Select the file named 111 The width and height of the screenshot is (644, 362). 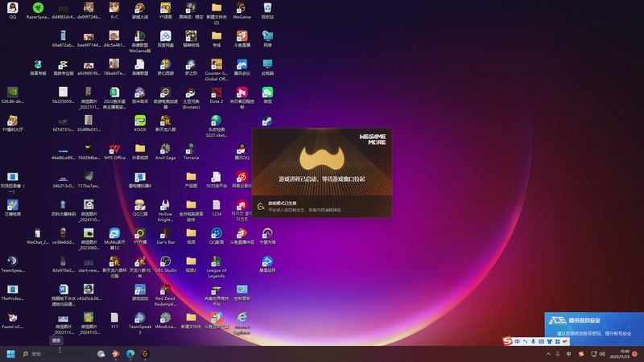pyautogui.click(x=114, y=321)
